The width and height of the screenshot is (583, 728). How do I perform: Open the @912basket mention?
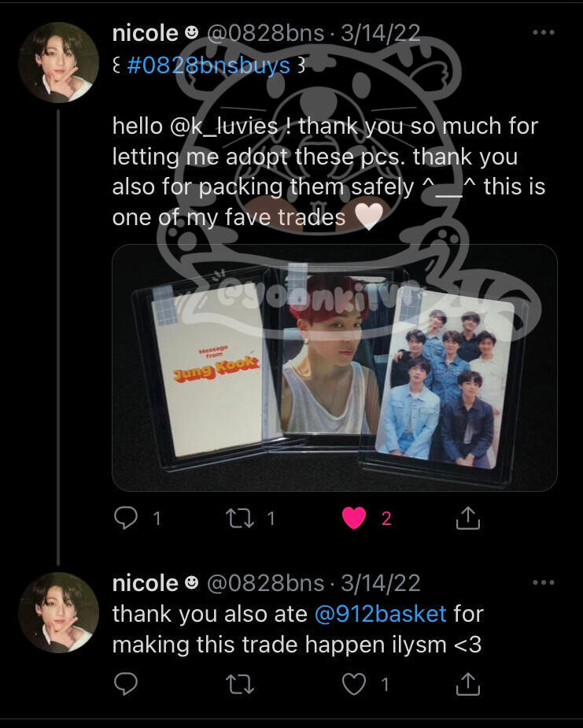point(381,614)
